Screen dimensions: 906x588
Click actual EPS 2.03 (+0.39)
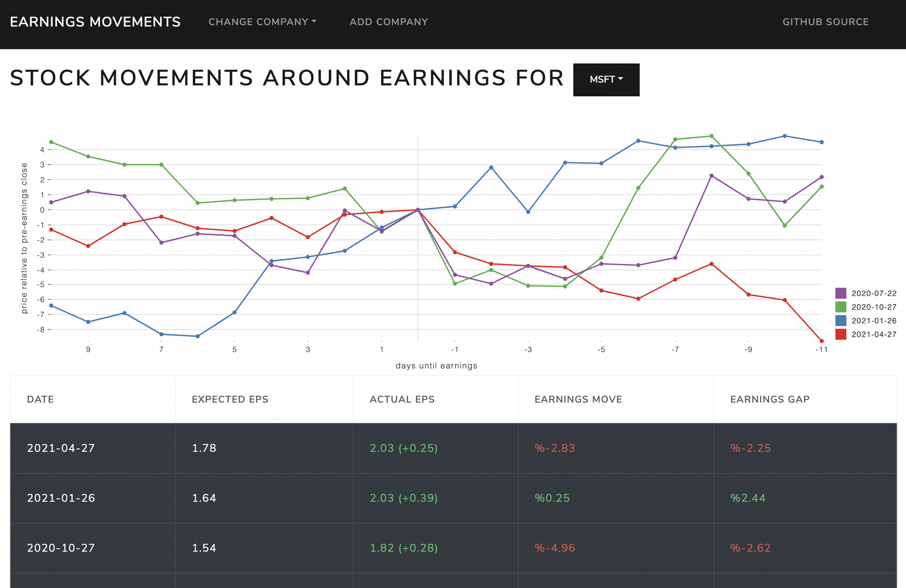404,498
